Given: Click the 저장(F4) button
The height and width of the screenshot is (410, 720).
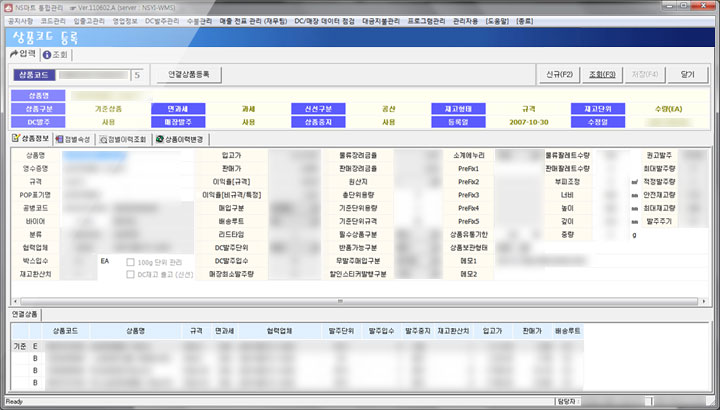Looking at the screenshot, I should coord(645,74).
